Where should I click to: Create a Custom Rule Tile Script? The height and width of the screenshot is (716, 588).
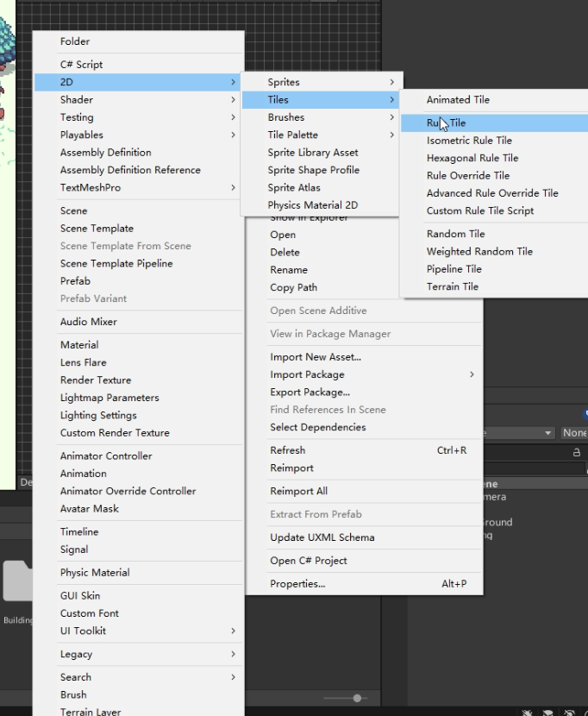(x=494, y=210)
